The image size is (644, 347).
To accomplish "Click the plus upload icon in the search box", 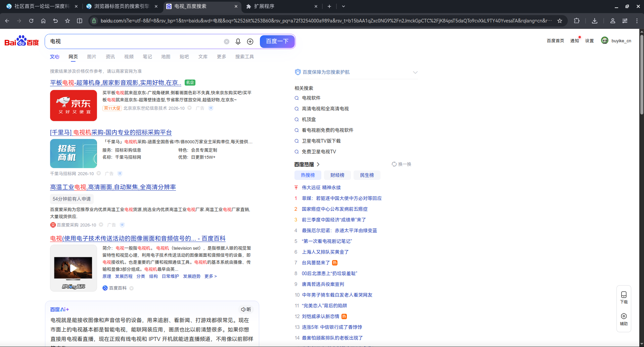I will [x=250, y=41].
